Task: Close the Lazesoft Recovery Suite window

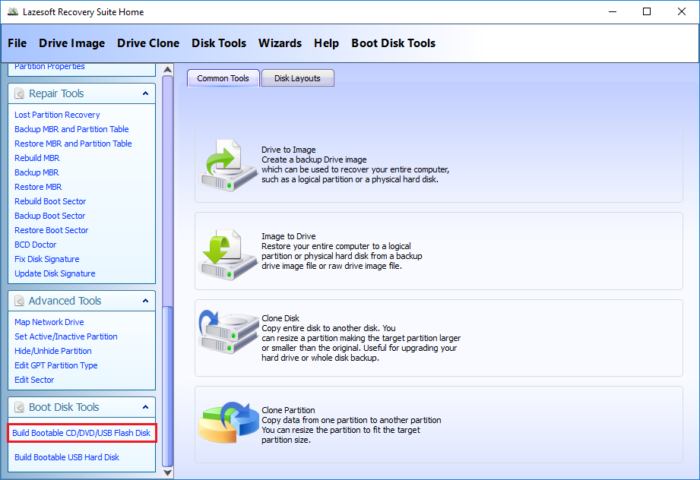Action: coord(681,12)
